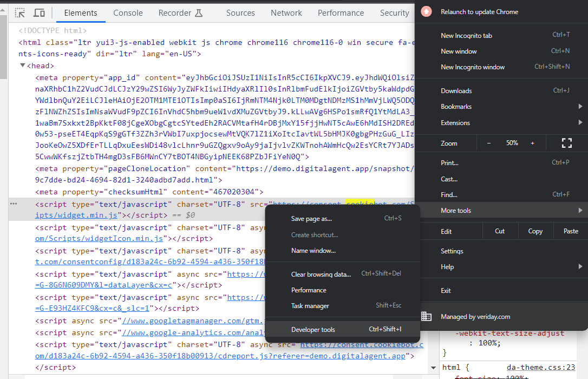The image size is (588, 379).
Task: Open the Sources tab
Action: coord(240,13)
